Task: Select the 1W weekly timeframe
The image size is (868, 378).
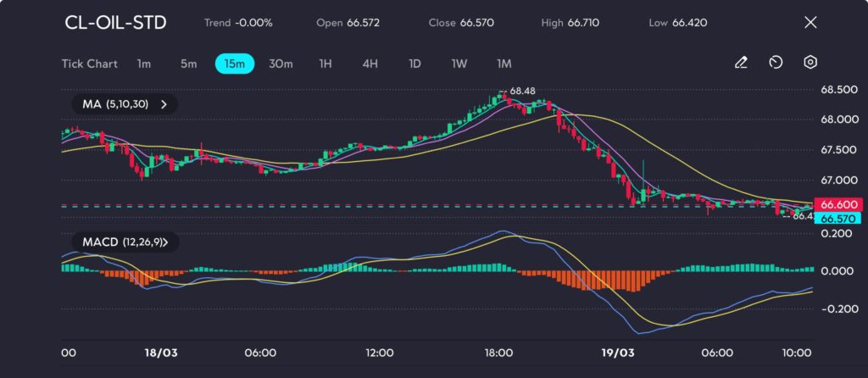Action: tap(459, 64)
